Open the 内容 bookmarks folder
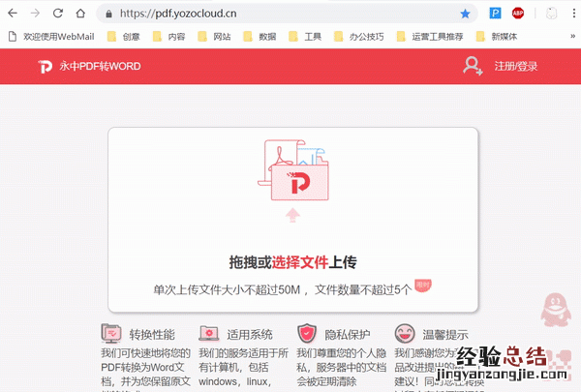The image size is (581, 392). point(168,37)
